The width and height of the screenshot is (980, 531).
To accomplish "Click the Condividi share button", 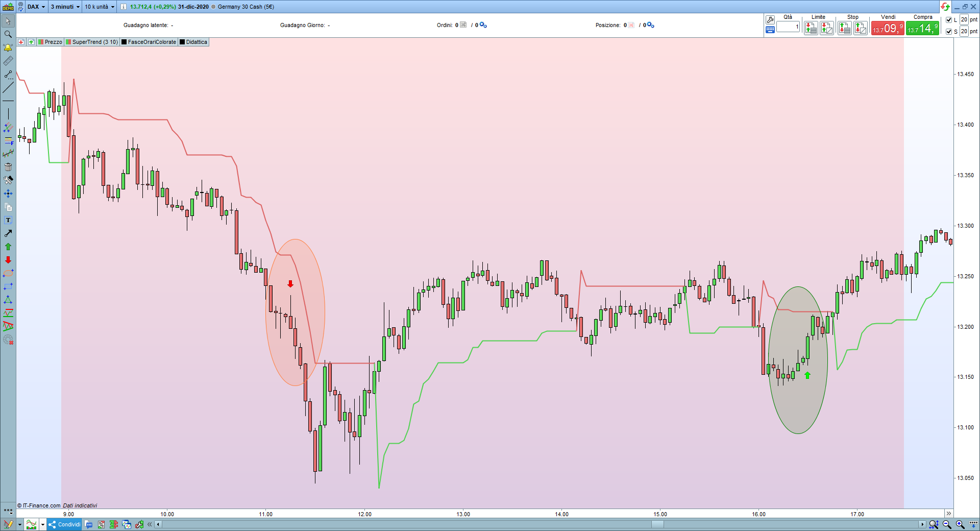I will pos(64,524).
